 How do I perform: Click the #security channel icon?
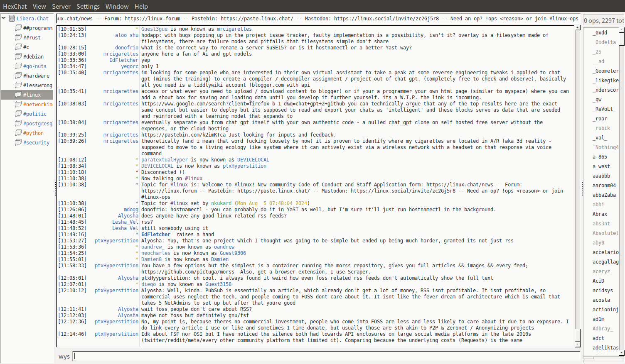point(18,142)
